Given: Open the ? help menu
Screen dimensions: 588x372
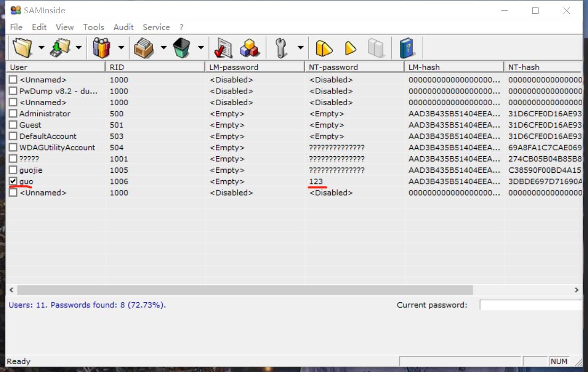Looking at the screenshot, I should click(x=181, y=27).
